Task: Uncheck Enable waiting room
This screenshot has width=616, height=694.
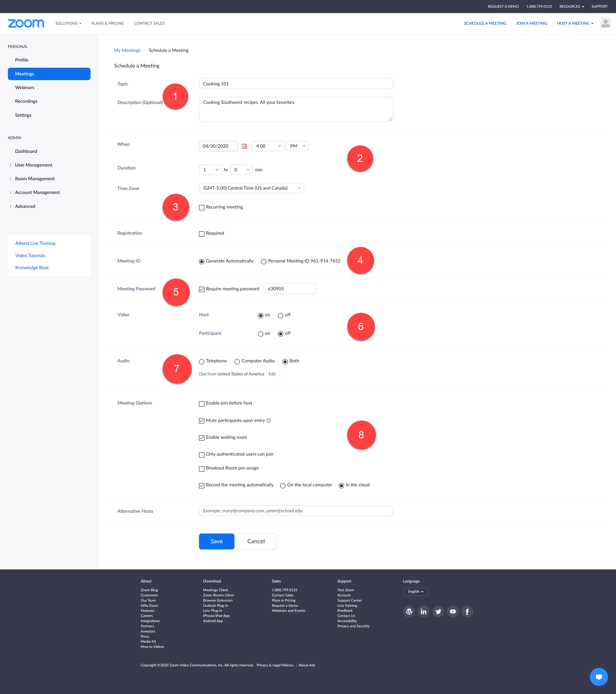Action: (x=202, y=438)
